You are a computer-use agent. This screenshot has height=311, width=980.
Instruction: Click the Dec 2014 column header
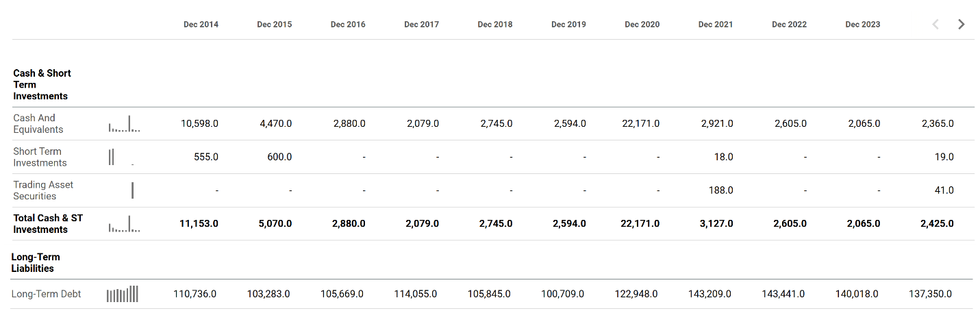click(x=201, y=25)
